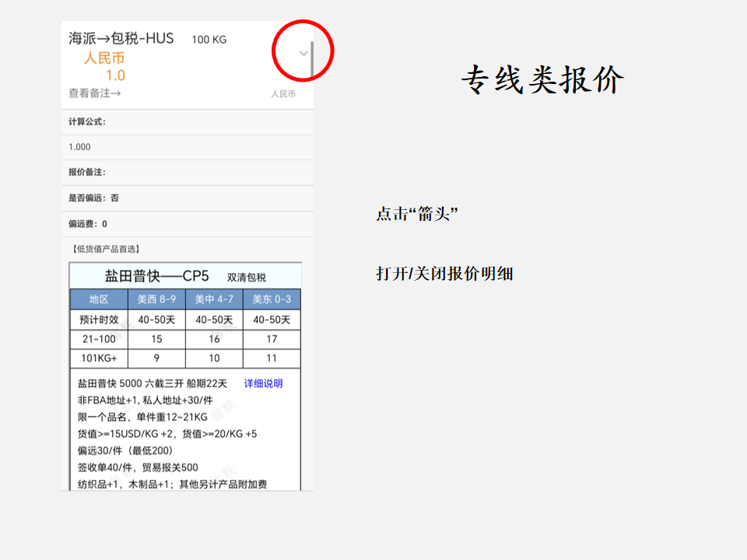
Task: Click the orange 1.0 price value
Action: [115, 75]
